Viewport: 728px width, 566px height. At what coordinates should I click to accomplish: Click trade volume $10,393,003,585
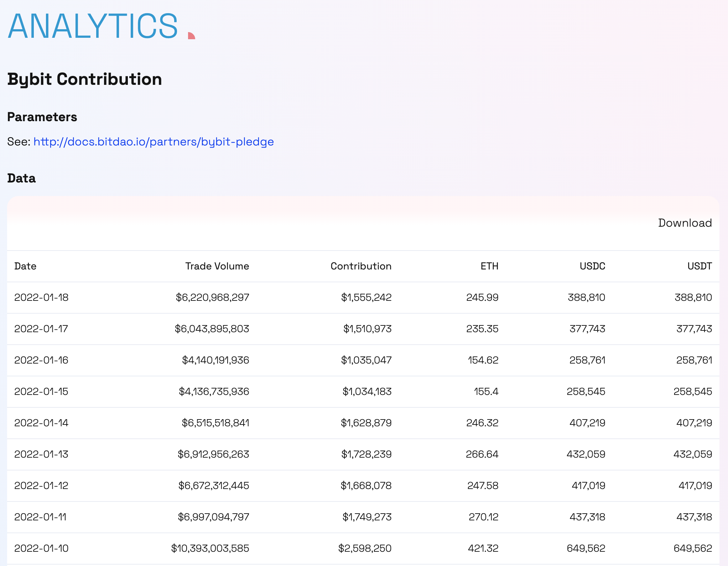tap(210, 549)
